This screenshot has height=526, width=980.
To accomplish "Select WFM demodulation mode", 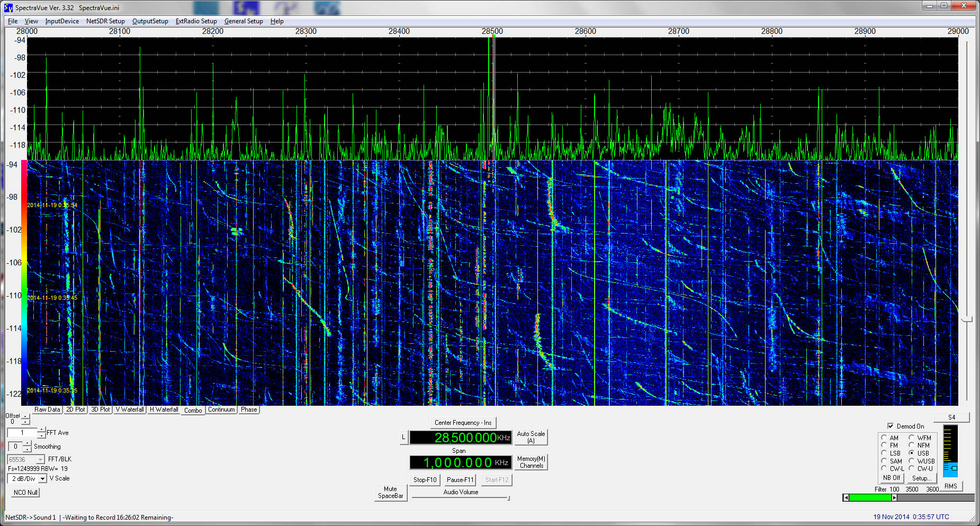I will pos(912,438).
